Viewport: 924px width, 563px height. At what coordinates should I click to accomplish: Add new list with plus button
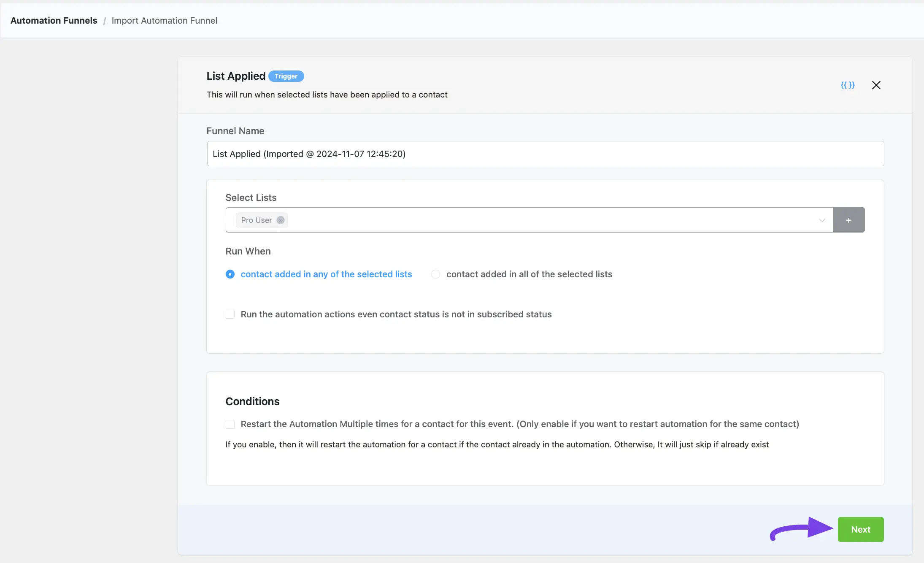click(848, 220)
